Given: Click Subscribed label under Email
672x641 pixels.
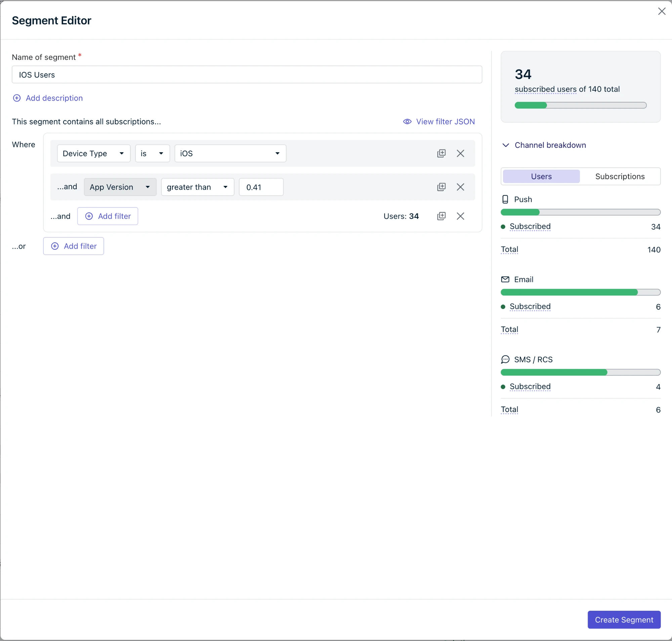Looking at the screenshot, I should point(530,307).
